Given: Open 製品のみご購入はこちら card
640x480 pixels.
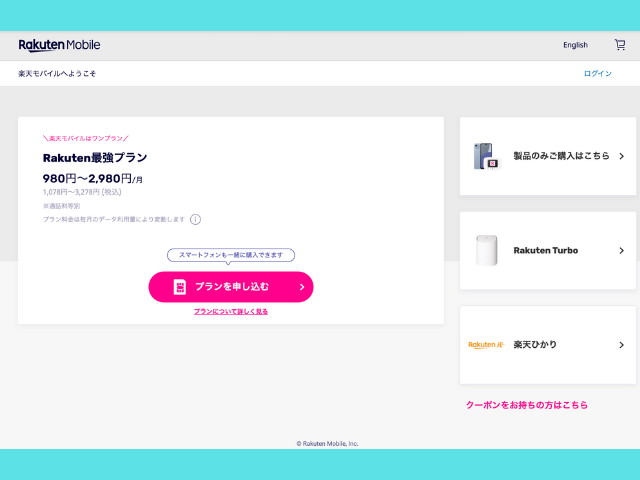Looking at the screenshot, I should tap(548, 156).
